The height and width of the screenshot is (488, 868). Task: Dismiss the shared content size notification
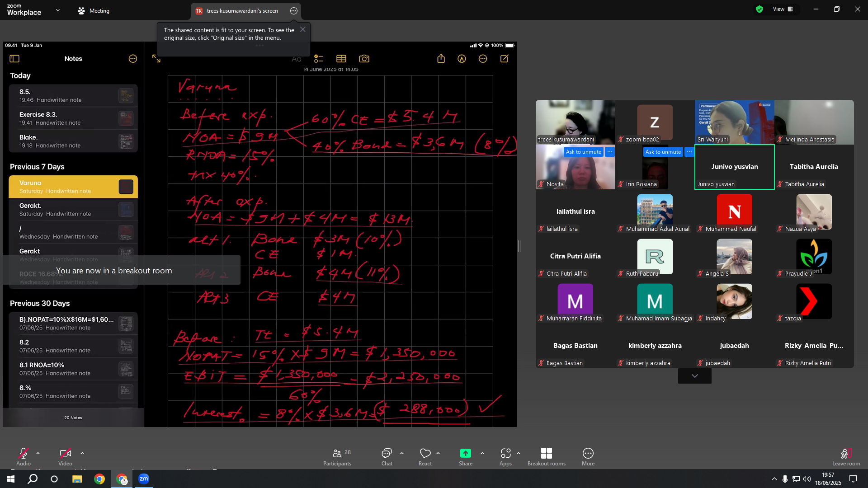(x=303, y=29)
